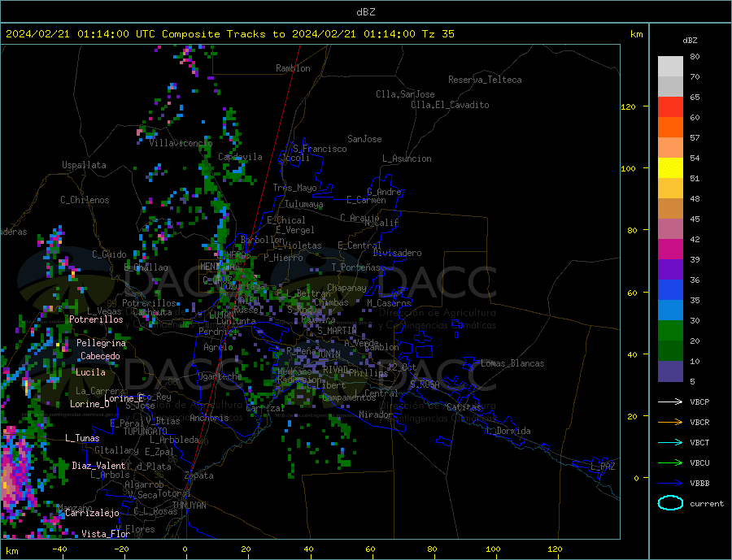Pick the dark green 10–20 dBZ swatch
732x560 pixels.
pos(670,351)
